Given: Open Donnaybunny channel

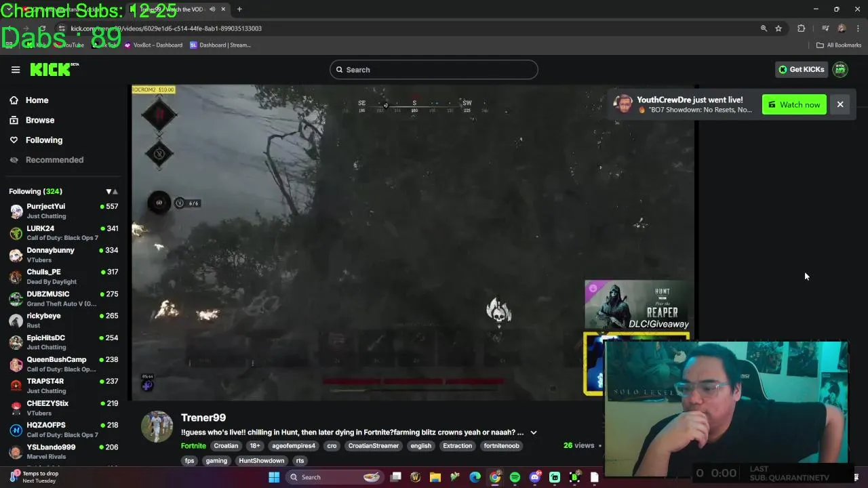Looking at the screenshot, I should (64, 255).
